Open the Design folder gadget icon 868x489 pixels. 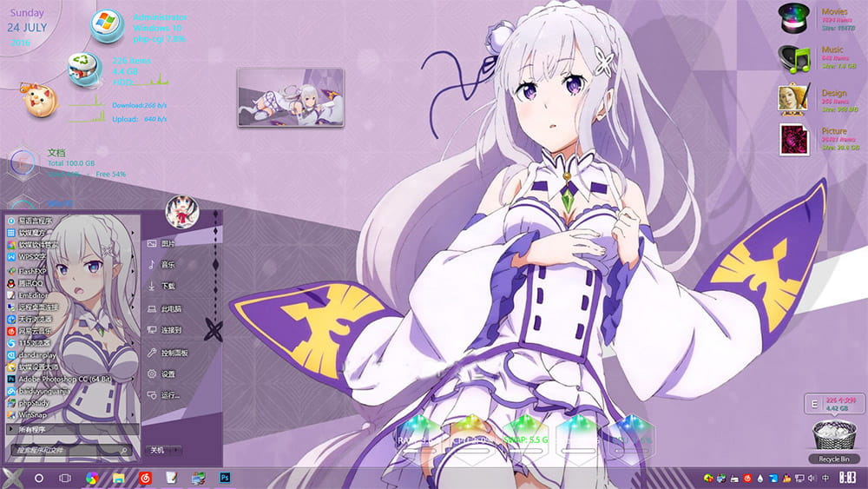794,98
